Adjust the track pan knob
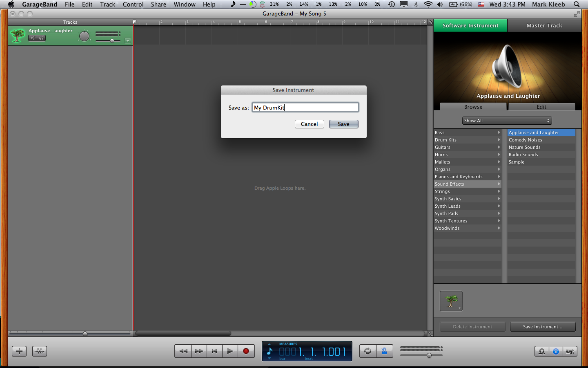Viewport: 588px width, 368px height. pyautogui.click(x=84, y=36)
